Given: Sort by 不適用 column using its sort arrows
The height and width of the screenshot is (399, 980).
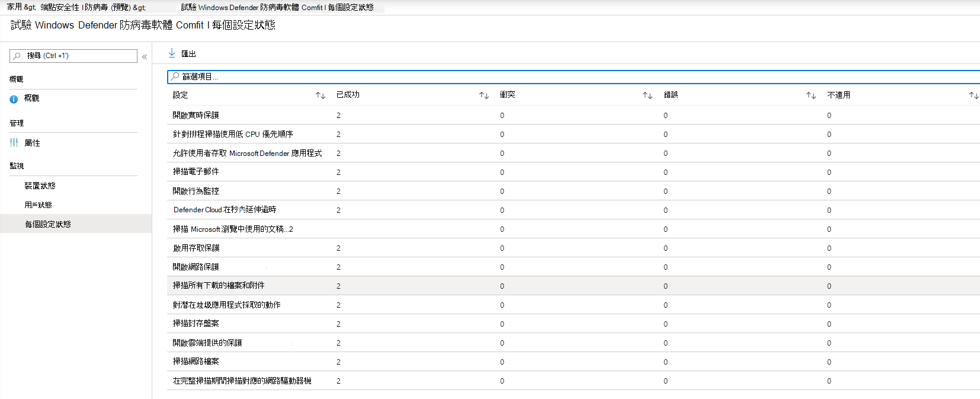Looking at the screenshot, I should [x=974, y=95].
